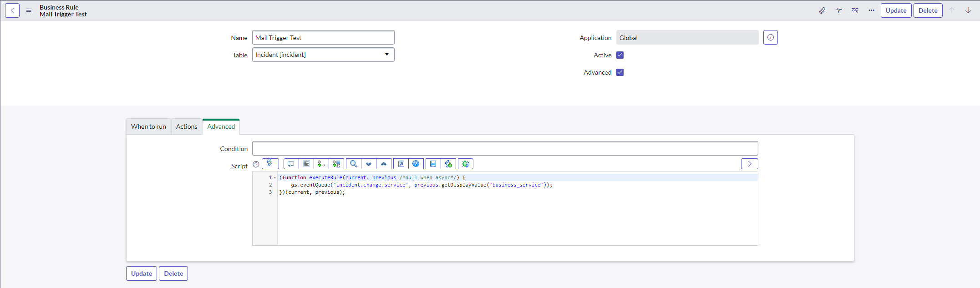Click into the Condition input field

[505, 148]
